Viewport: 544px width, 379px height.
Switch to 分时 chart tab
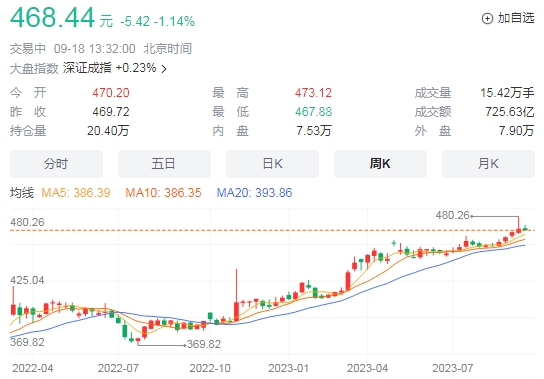(56, 164)
